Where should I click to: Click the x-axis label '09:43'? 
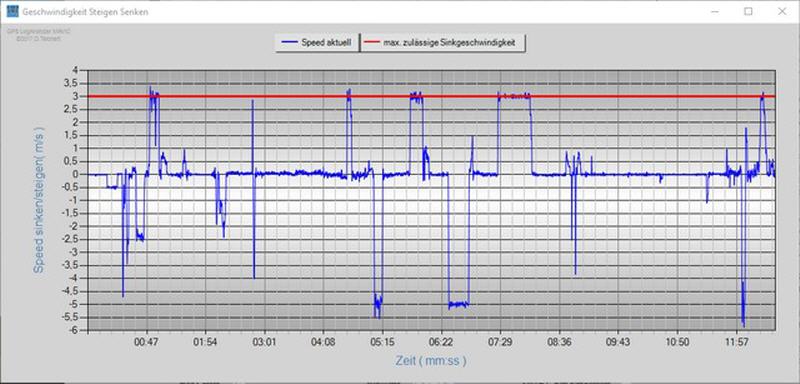click(618, 342)
